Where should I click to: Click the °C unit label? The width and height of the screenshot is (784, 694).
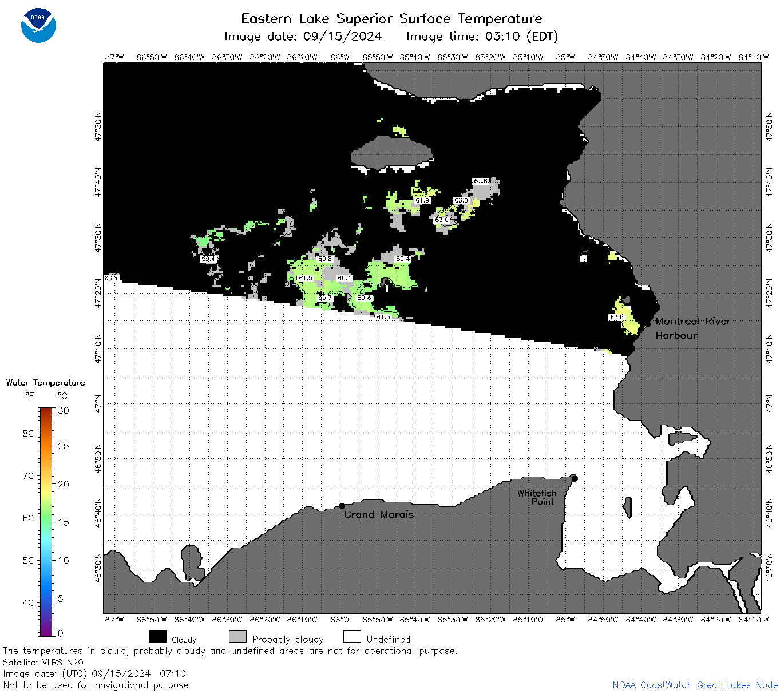[x=62, y=396]
